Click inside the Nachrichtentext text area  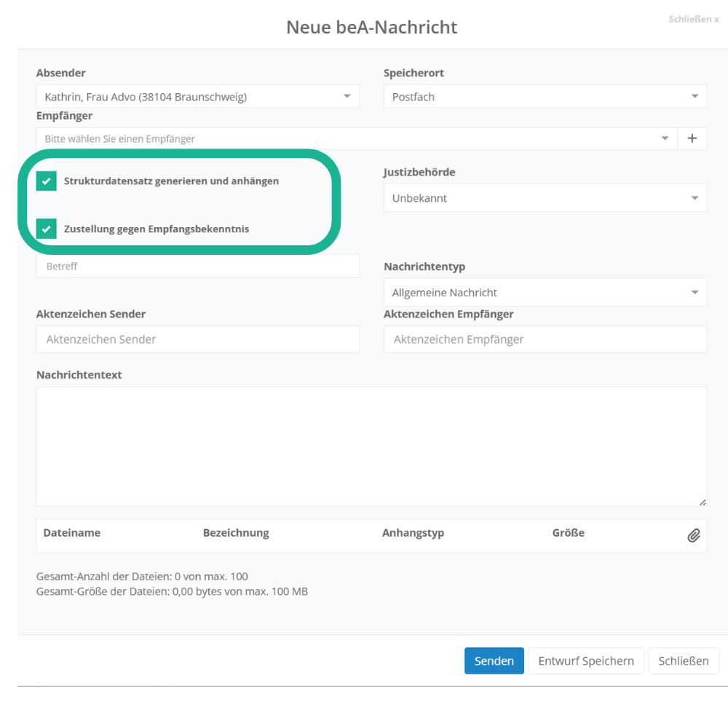coord(371,446)
